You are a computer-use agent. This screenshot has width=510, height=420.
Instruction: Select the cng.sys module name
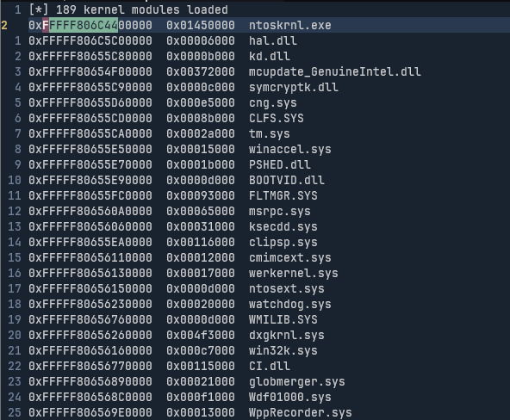pos(273,102)
